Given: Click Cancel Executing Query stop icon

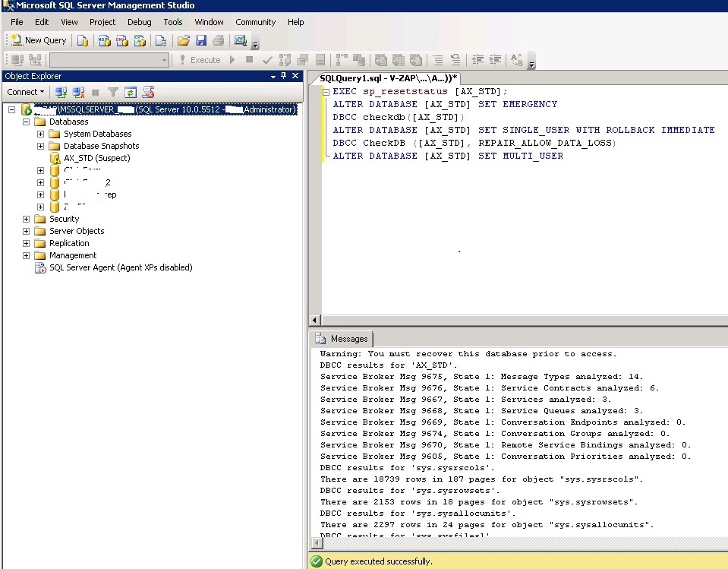Looking at the screenshot, I should click(x=249, y=59).
